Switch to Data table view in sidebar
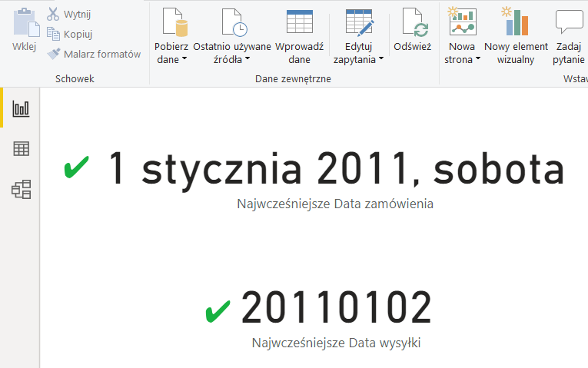Image resolution: width=588 pixels, height=368 pixels. 21,149
